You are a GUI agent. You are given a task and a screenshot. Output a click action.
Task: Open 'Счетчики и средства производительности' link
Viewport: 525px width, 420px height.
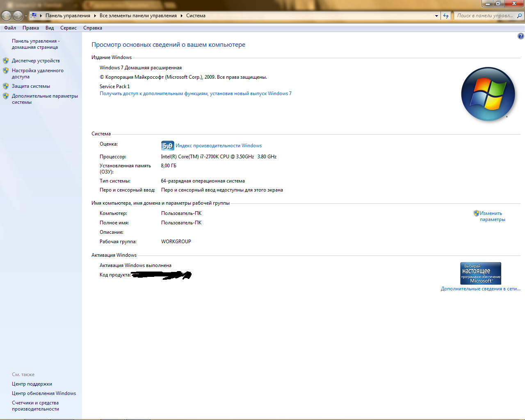click(35, 406)
